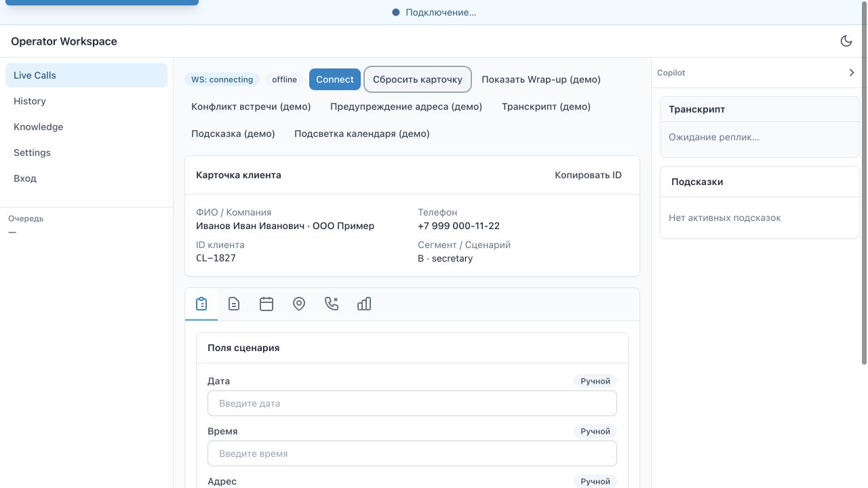
Task: Open the calendar tab icon
Action: tap(267, 304)
